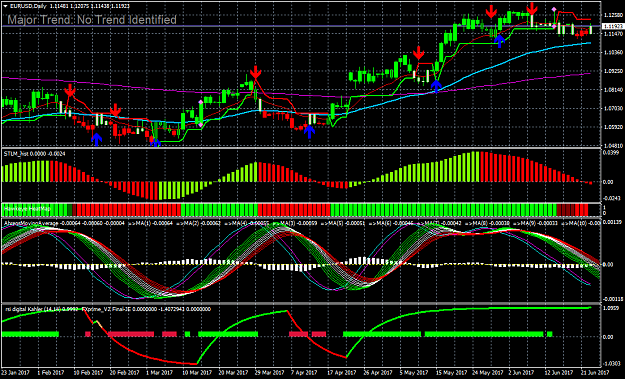This screenshot has width=625, height=379.
Task: Select the red sell arrow above the 2 Jun 2017 candles
Action: pos(532,8)
